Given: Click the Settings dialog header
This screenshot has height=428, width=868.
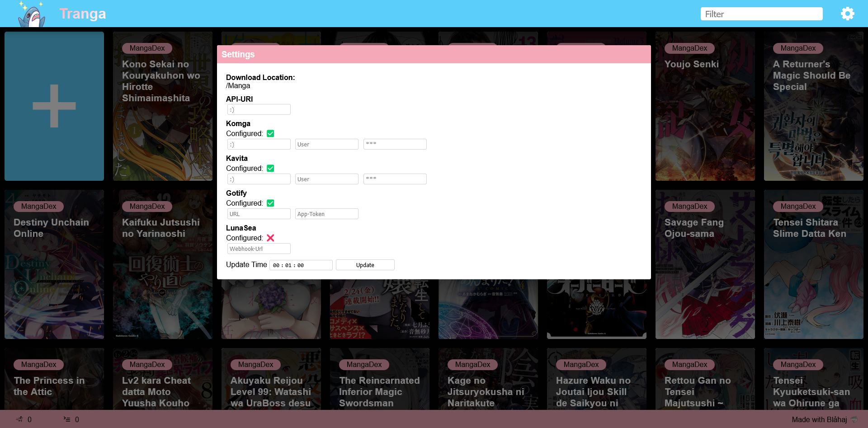Looking at the screenshot, I should tap(434, 54).
